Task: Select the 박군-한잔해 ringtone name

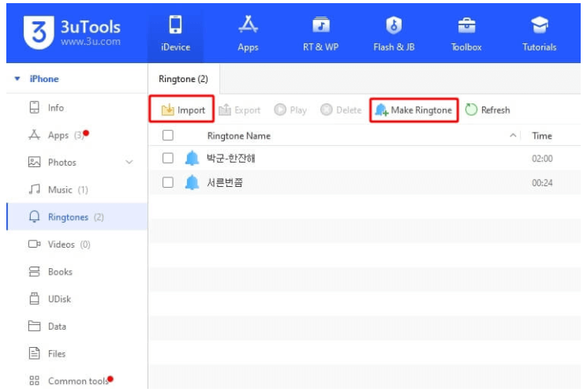Action: 231,159
